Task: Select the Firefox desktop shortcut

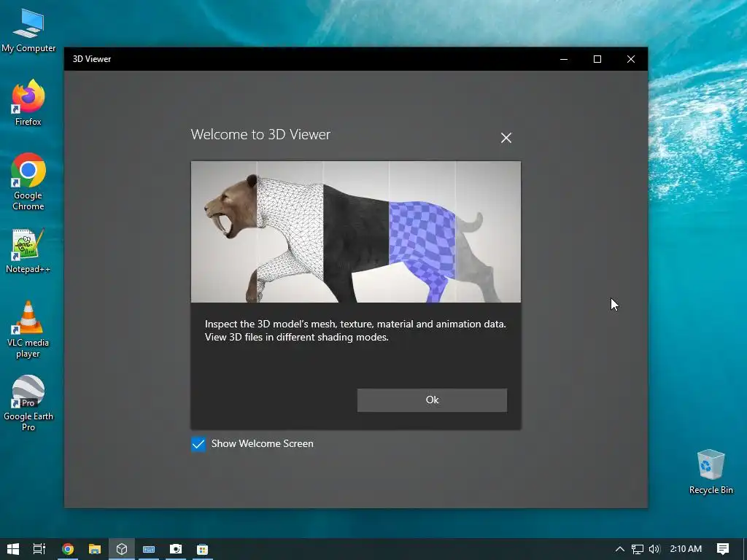Action: 28,103
